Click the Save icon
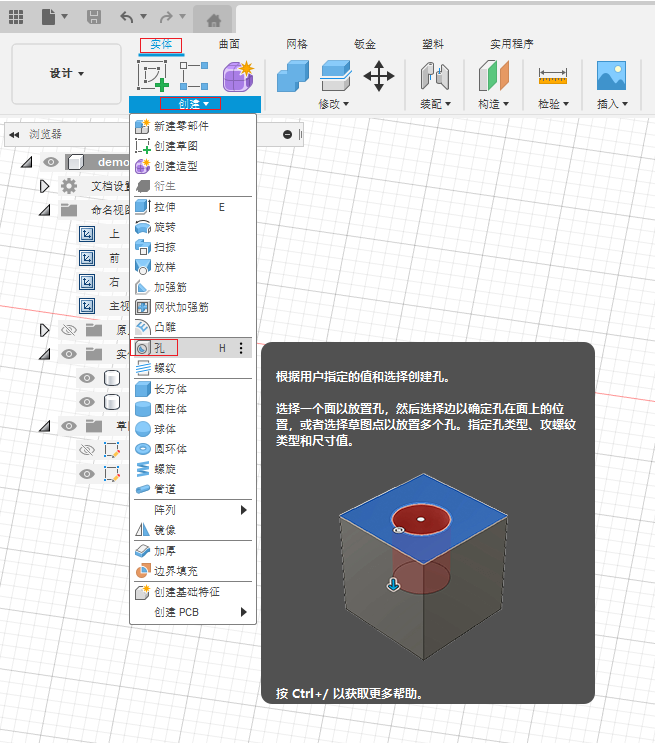Viewport: 655px width, 743px height. (94, 18)
